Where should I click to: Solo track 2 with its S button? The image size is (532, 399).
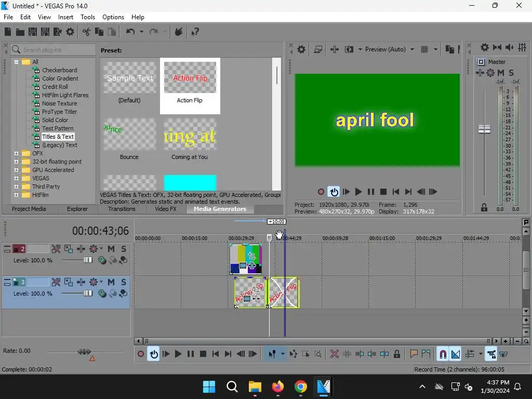124,249
